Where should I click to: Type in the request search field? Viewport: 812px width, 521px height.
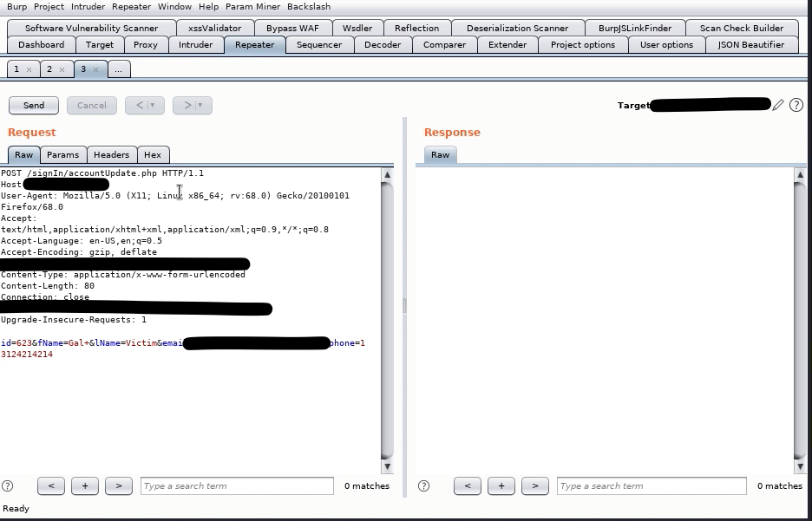coord(237,485)
